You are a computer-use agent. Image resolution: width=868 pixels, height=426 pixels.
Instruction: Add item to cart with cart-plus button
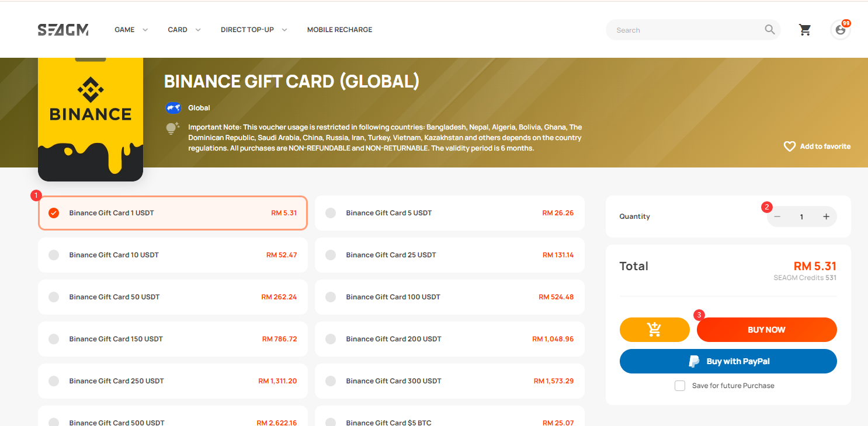pyautogui.click(x=654, y=330)
